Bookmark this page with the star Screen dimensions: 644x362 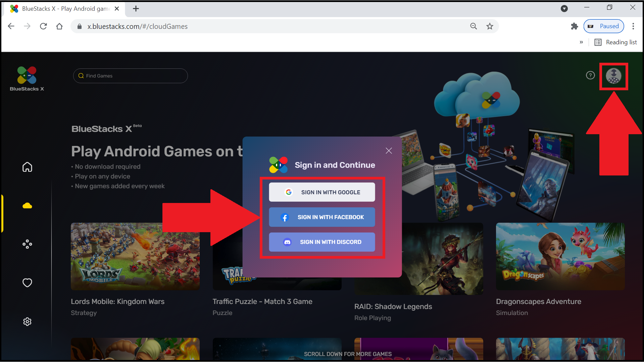pos(490,26)
